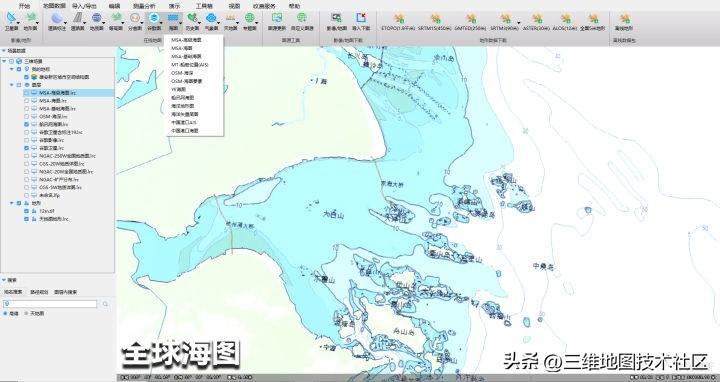Image resolution: width=720 pixels, height=382 pixels.
Task: Click the Google map icon in the ribbon
Action: pyautogui.click(x=154, y=18)
